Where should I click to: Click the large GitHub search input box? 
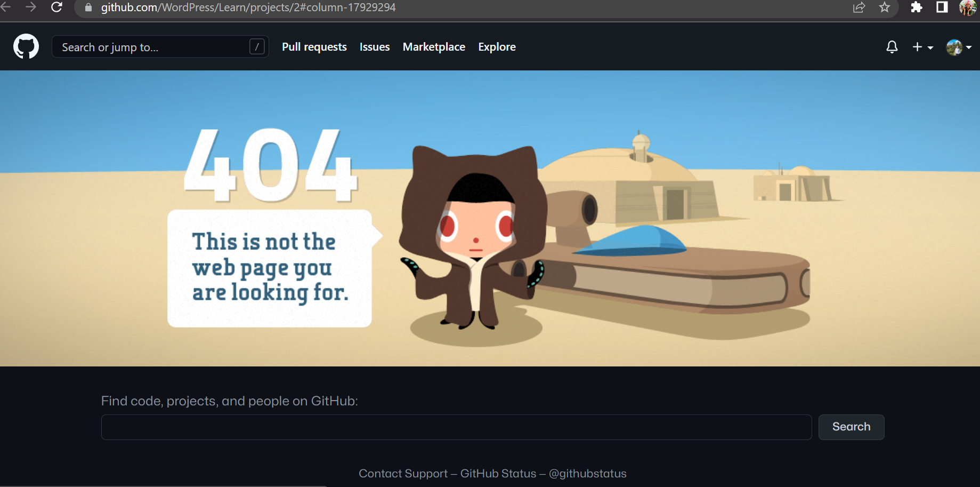(x=456, y=427)
